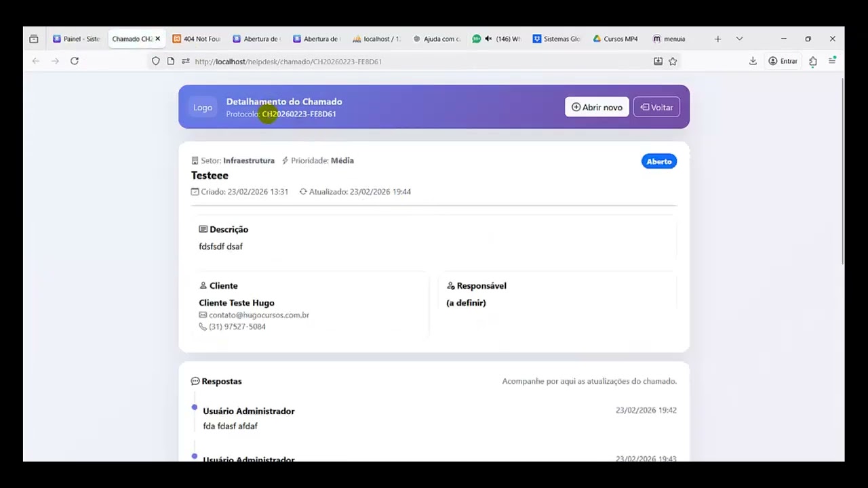
Task: Mute audio icon on WhatsApp tab
Action: click(488, 39)
